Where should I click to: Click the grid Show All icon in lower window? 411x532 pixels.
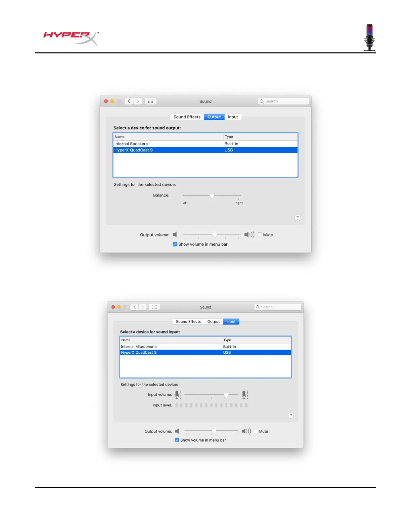[154, 307]
